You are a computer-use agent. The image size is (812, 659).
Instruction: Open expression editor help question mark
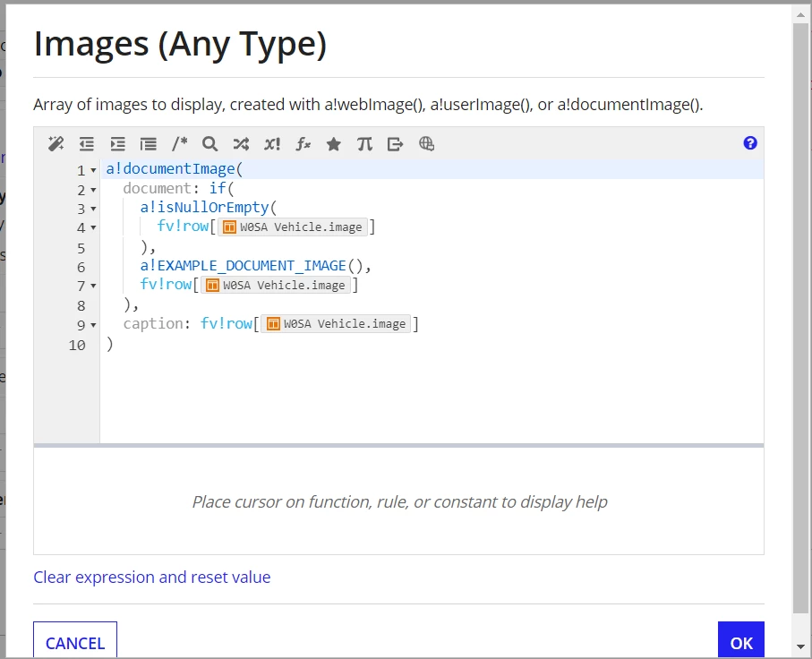[750, 143]
